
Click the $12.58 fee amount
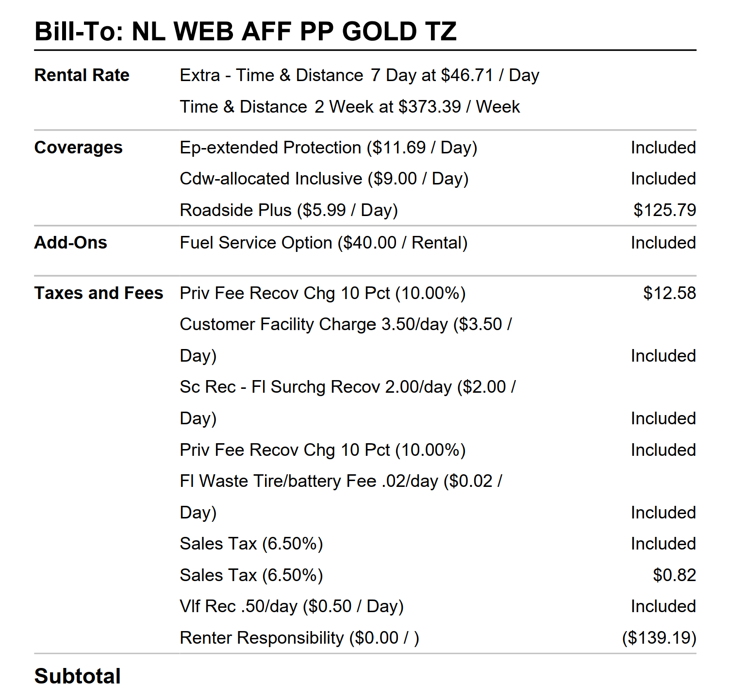[669, 293]
